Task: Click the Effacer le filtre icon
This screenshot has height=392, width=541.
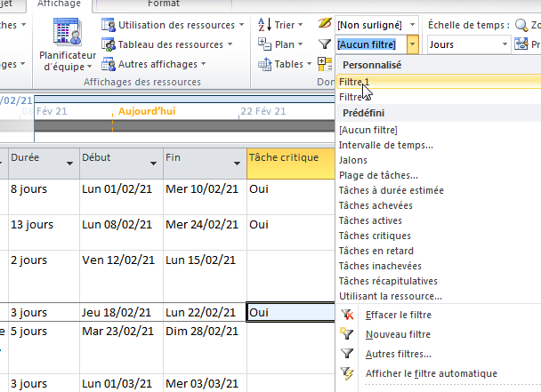Action: tap(347, 316)
